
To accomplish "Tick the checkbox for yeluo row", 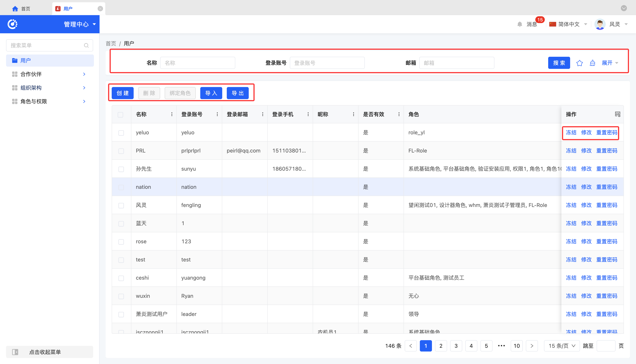I will click(121, 133).
